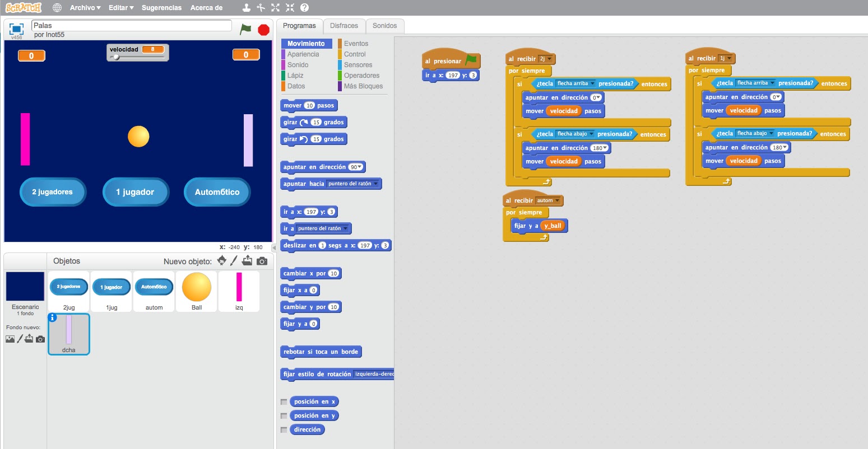
Task: Select the grow sprite tool
Action: point(275,8)
